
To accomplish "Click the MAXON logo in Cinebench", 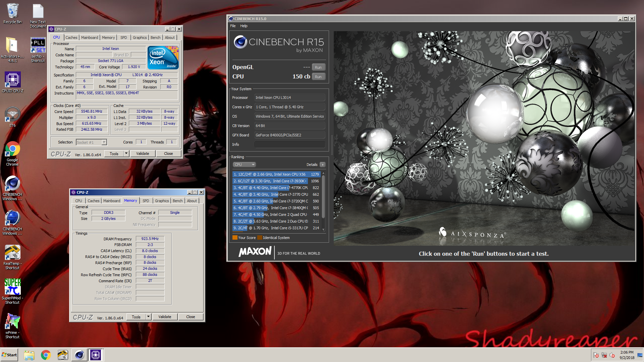I will [x=255, y=252].
